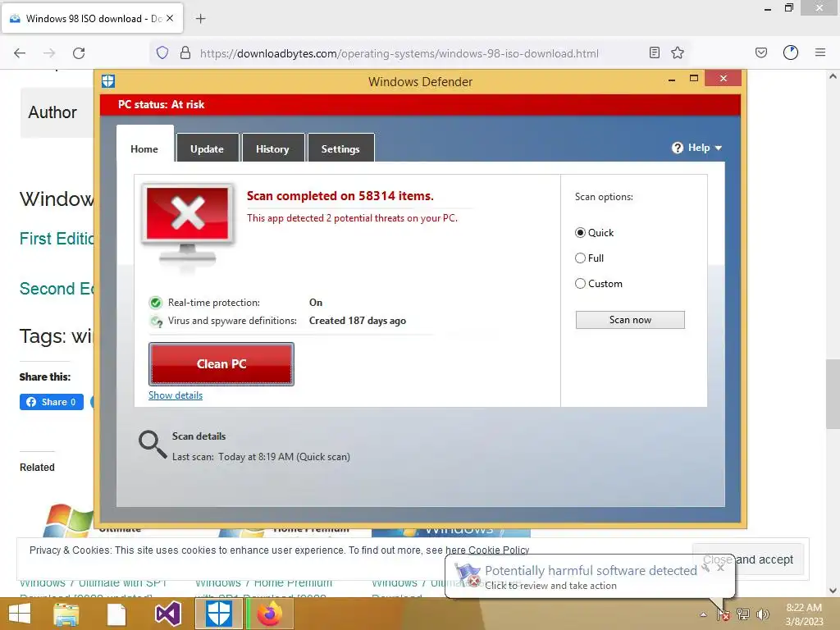Open the Cookie Policy link
Screen dimensions: 840x630
click(499, 550)
